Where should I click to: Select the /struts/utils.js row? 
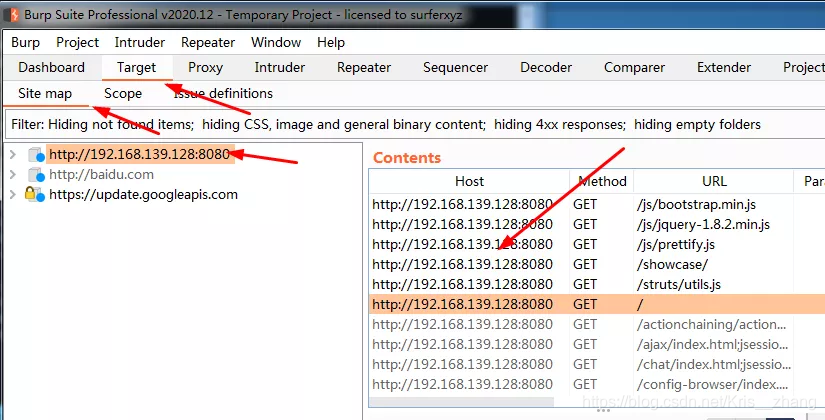pyautogui.click(x=597, y=284)
